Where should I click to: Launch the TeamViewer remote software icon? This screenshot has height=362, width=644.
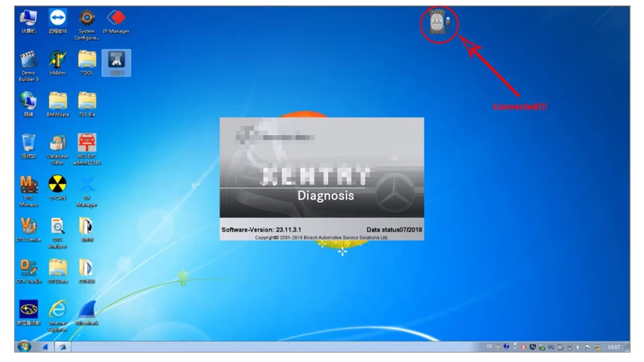[x=58, y=21]
